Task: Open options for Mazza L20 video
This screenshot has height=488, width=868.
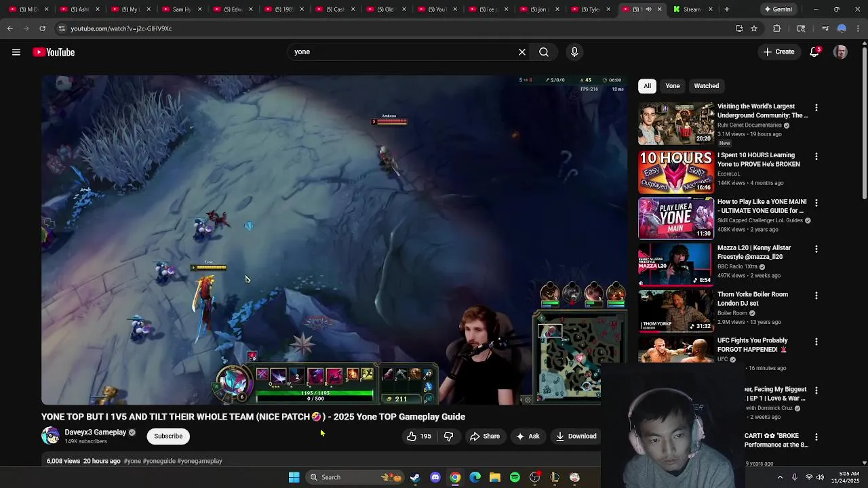Action: pos(816,249)
